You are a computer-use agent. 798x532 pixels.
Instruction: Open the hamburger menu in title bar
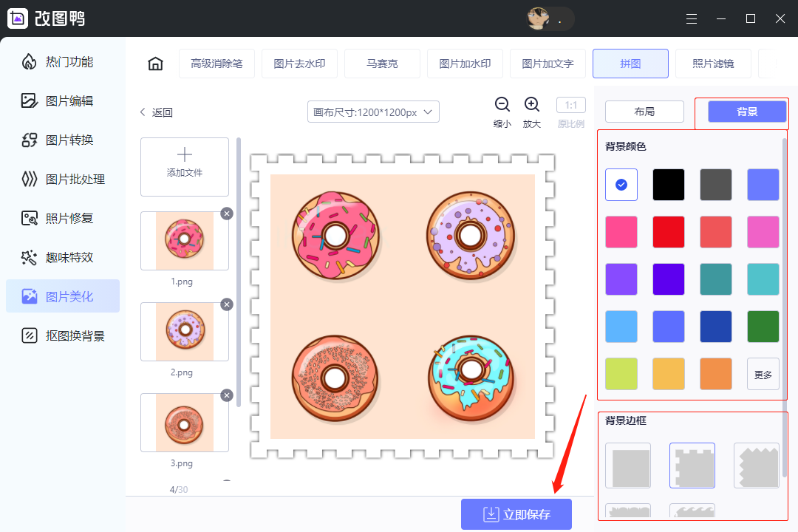click(691, 18)
